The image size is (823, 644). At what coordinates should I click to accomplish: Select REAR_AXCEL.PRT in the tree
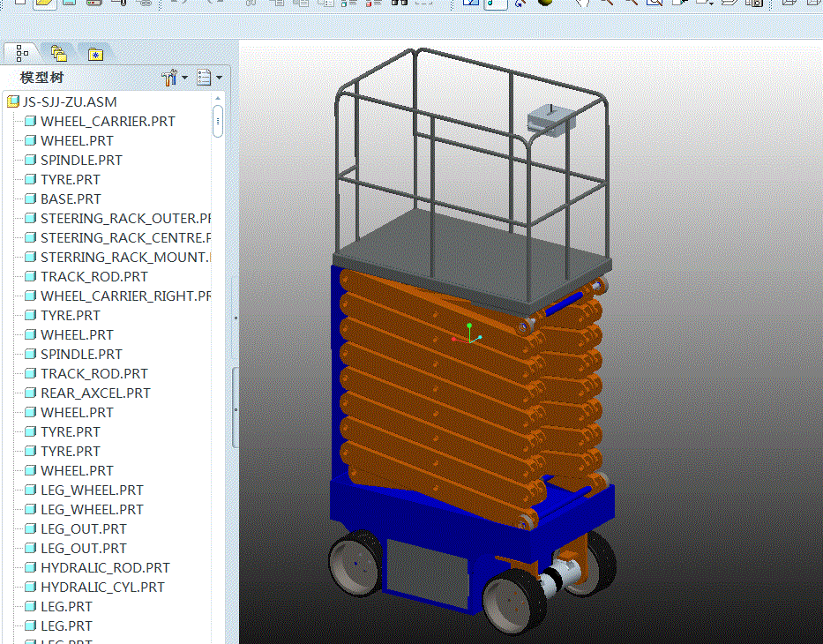point(87,393)
